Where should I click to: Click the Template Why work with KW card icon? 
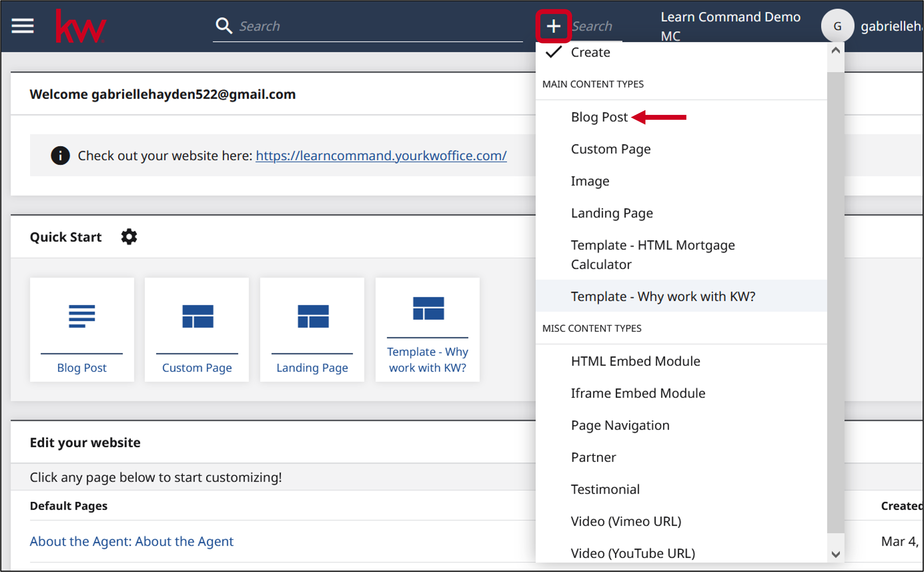[428, 308]
